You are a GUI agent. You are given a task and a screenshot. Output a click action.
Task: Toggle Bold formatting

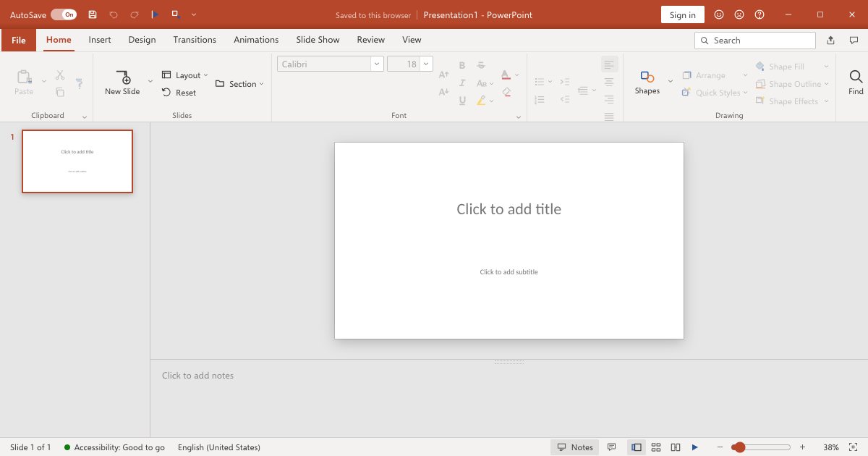click(x=462, y=66)
